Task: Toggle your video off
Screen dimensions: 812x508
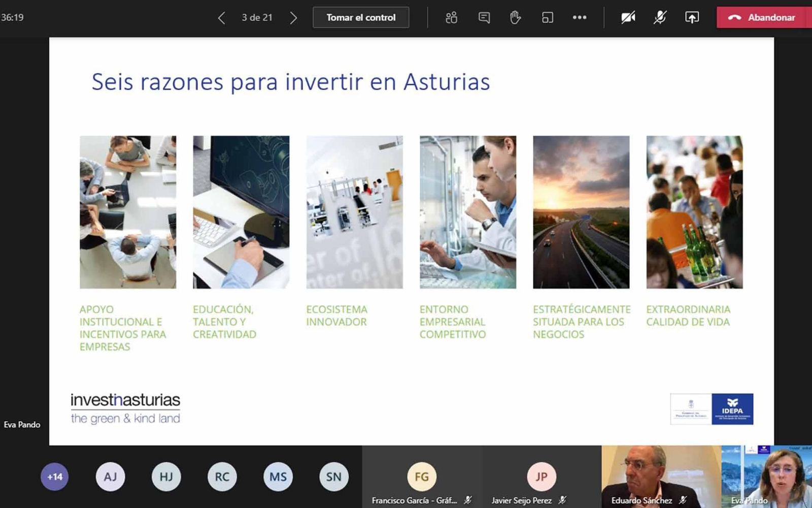Action: (628, 17)
